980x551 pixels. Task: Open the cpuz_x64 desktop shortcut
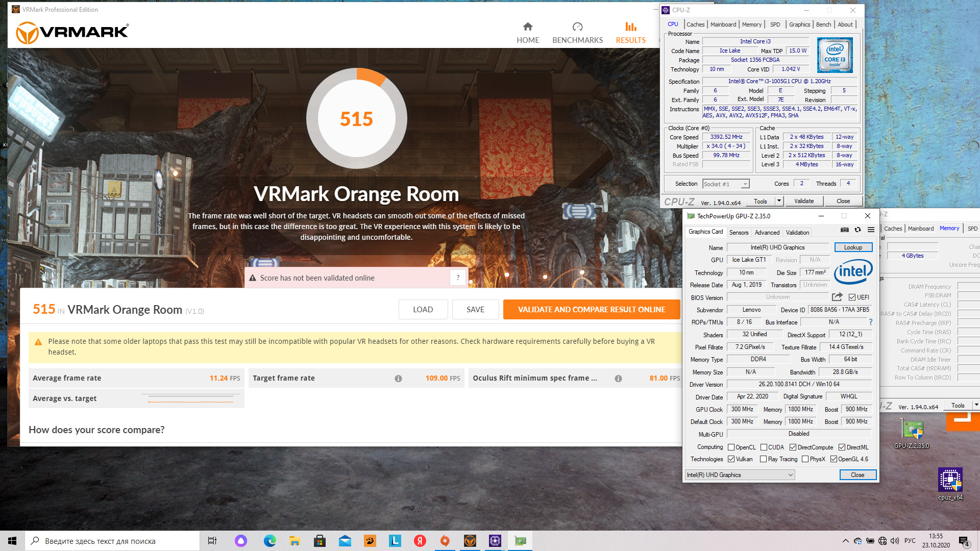[x=950, y=484]
